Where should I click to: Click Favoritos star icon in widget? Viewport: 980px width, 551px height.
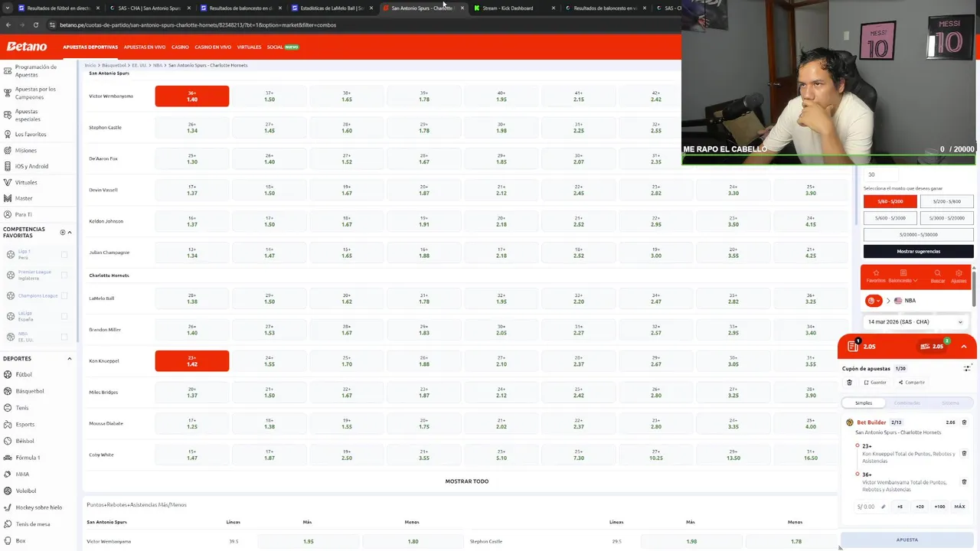(x=876, y=275)
